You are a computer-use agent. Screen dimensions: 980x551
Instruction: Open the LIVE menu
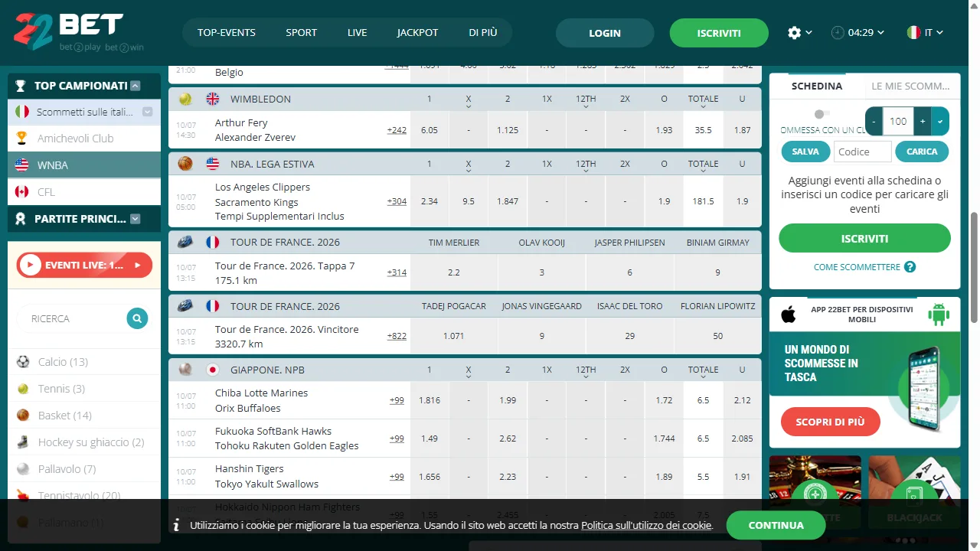click(x=357, y=33)
